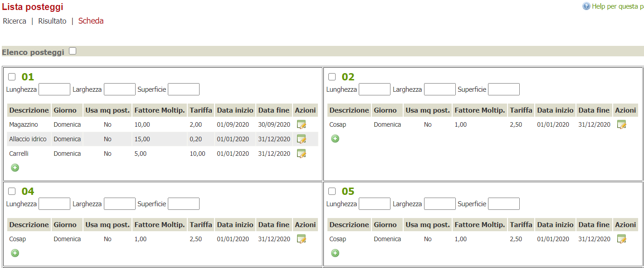Add a new tariff row to posteggio 02

[x=335, y=139]
